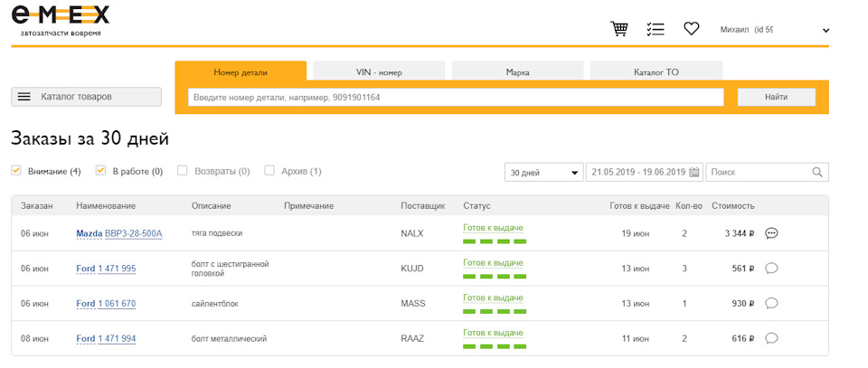This screenshot has height=368, width=868.
Task: Click the Описание column header
Action: 211,206
